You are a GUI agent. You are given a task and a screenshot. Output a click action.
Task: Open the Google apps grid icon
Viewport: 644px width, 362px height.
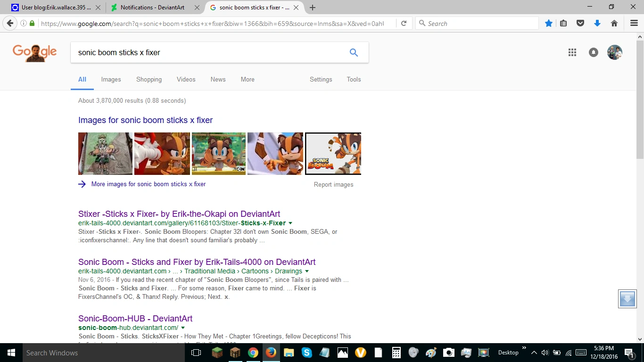tap(572, 53)
